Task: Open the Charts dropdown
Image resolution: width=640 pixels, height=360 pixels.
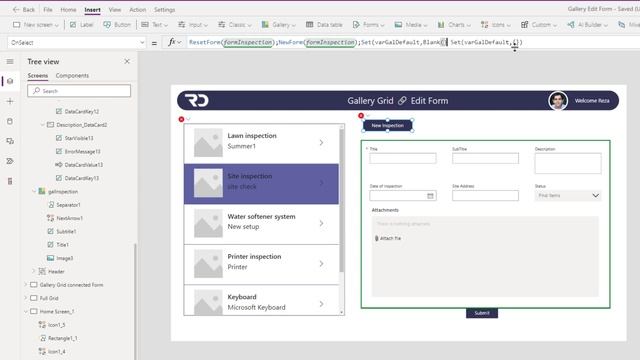Action: (x=454, y=25)
